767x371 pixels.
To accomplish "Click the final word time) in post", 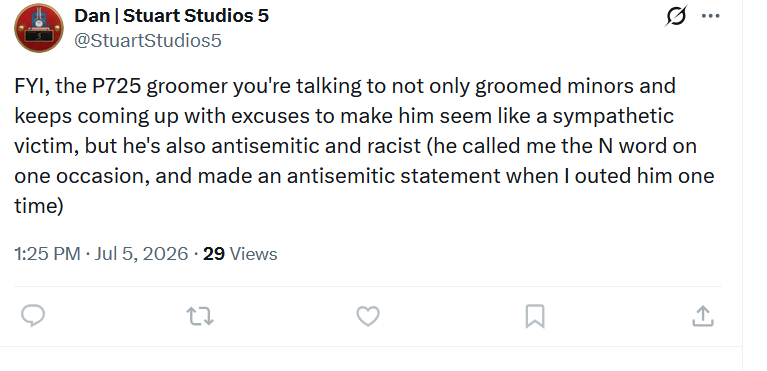I will click(x=39, y=206).
